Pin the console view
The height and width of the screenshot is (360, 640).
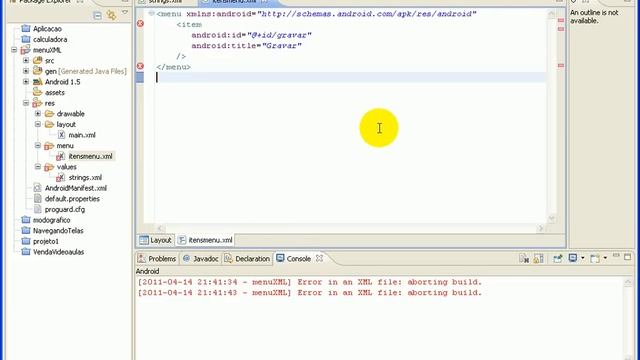[x=558, y=258]
